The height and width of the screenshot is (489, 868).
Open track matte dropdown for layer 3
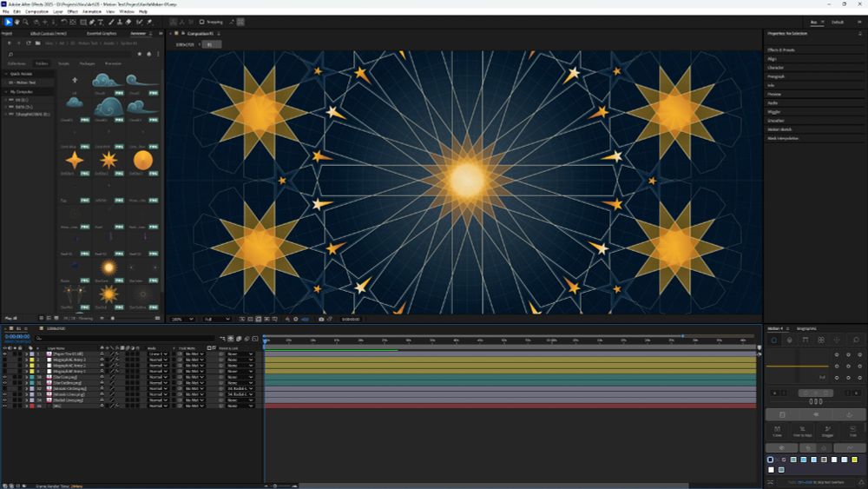click(194, 366)
